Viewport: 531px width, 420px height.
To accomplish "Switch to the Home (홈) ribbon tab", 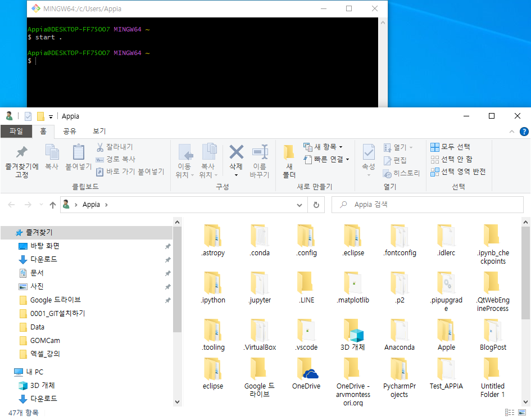I will pos(43,131).
